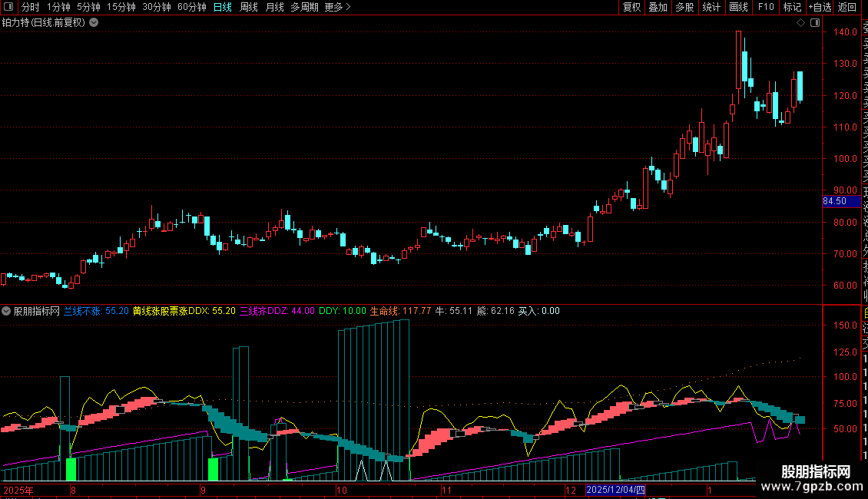Screen dimensions: 868x499
Task: Toggle the sidebar panel icon at top-left
Action: pyautogui.click(x=8, y=7)
